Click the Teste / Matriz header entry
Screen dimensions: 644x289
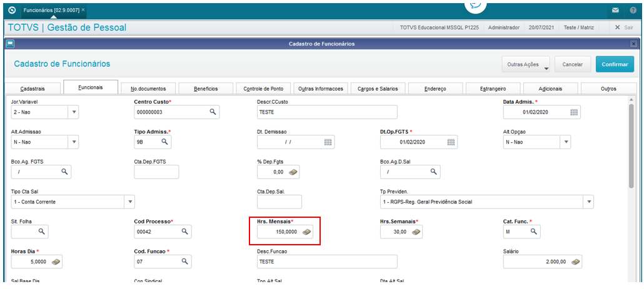[579, 27]
